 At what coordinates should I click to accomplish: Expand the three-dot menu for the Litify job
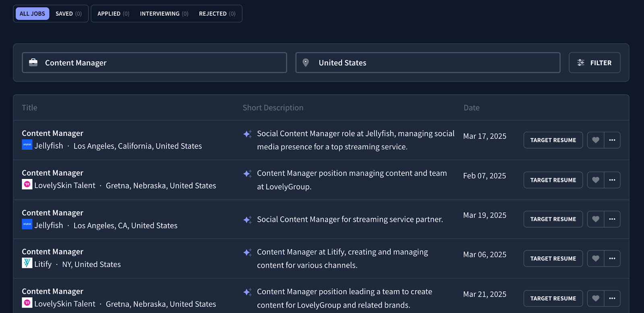pos(612,259)
